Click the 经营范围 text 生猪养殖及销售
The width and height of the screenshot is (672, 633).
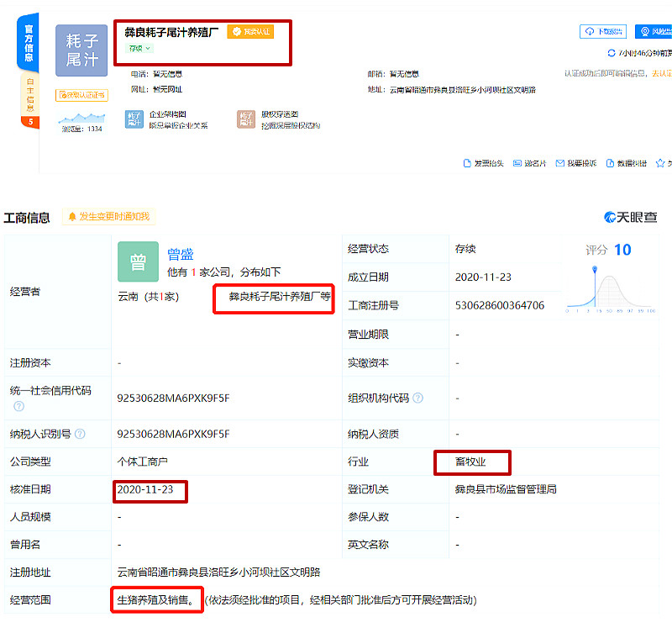pyautogui.click(x=155, y=600)
